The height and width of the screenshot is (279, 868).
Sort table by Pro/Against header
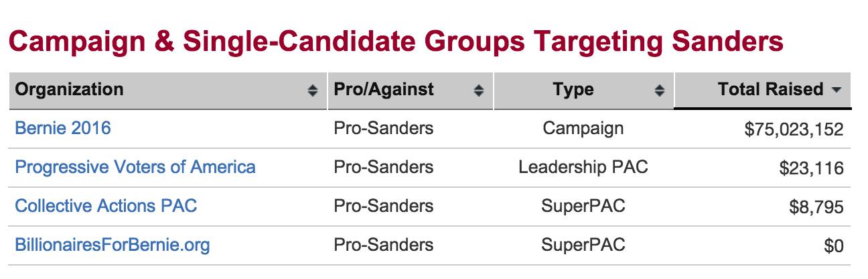pos(384,89)
